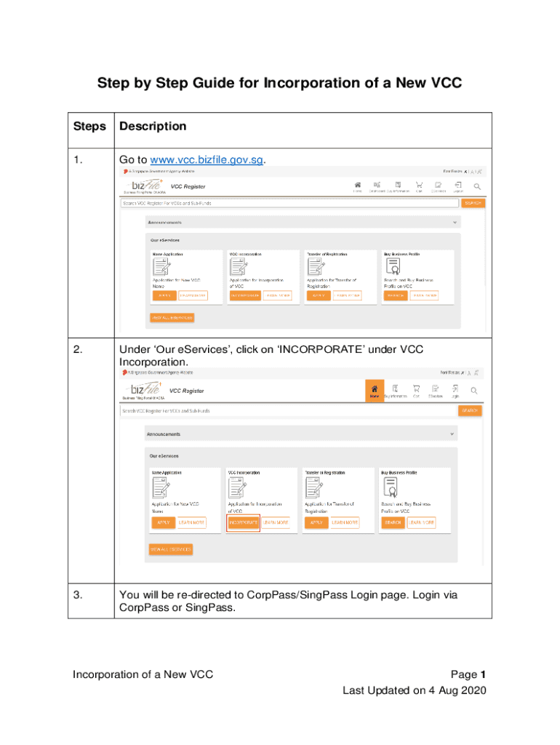Viewport: 560px width, 745px height.
Task: Click Dashboard icon in step 1 screenshot
Action: coord(377,186)
